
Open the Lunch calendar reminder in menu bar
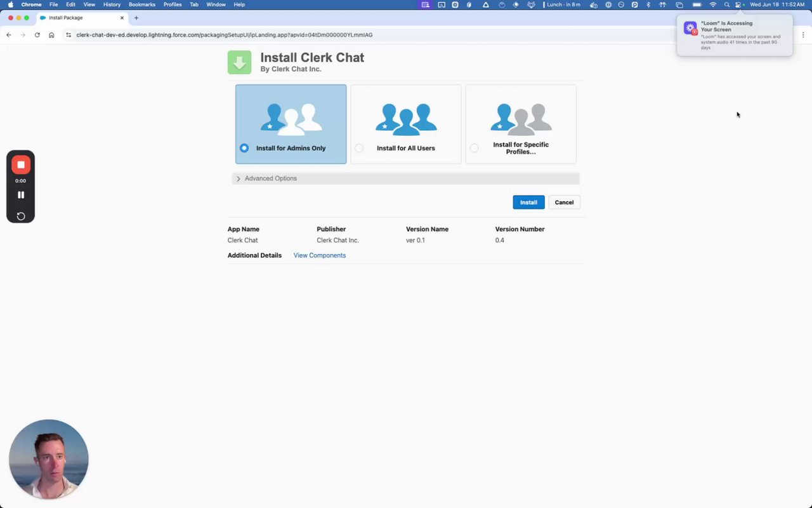tap(561, 4)
